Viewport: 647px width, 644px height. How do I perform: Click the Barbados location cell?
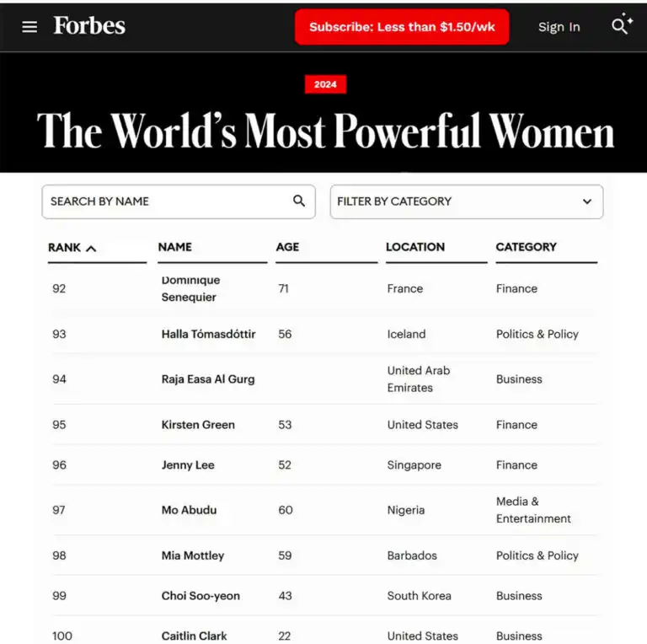pyautogui.click(x=412, y=555)
